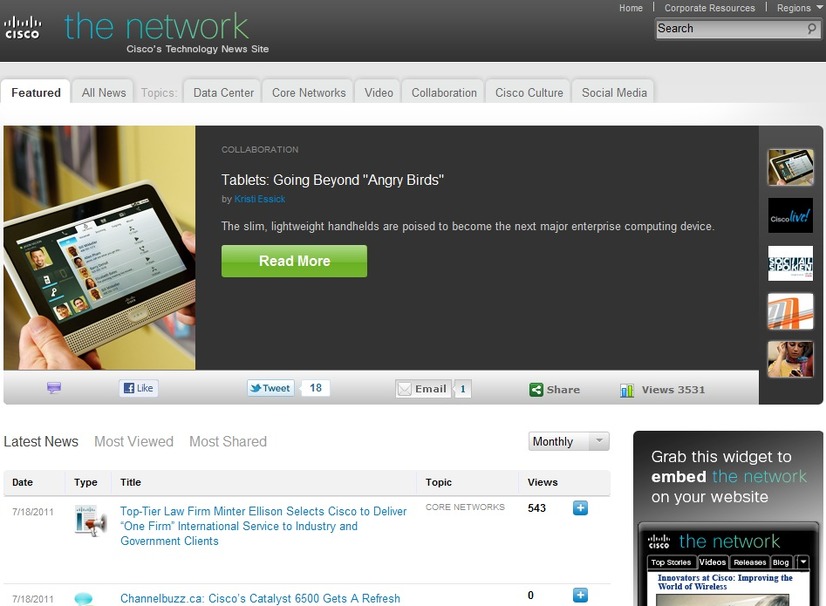Viewport: 826px width, 606px height.
Task: Expand the widget tabs dropdown arrow
Action: tap(803, 562)
